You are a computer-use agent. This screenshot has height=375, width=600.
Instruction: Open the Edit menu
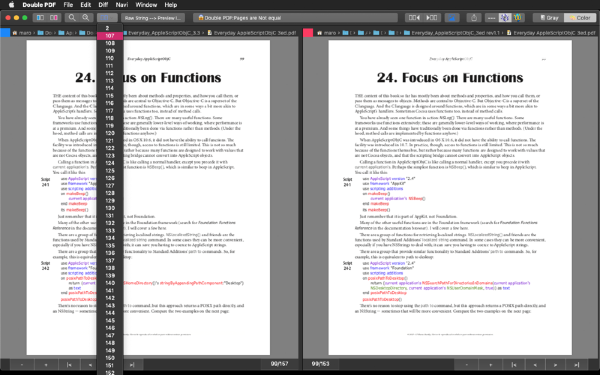(86, 5)
